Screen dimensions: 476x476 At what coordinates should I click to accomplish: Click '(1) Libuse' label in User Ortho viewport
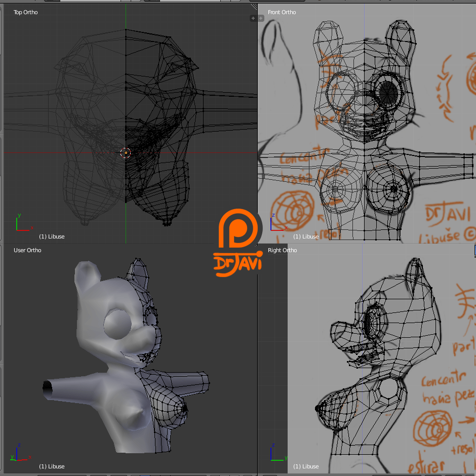tap(52, 466)
